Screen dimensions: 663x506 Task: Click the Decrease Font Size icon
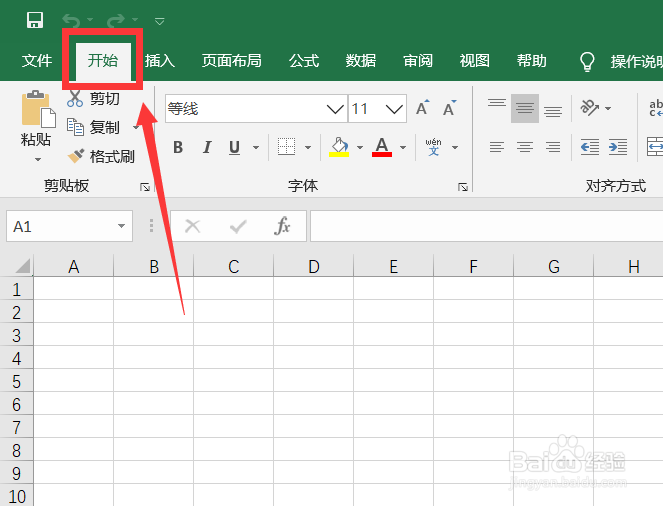pos(449,108)
